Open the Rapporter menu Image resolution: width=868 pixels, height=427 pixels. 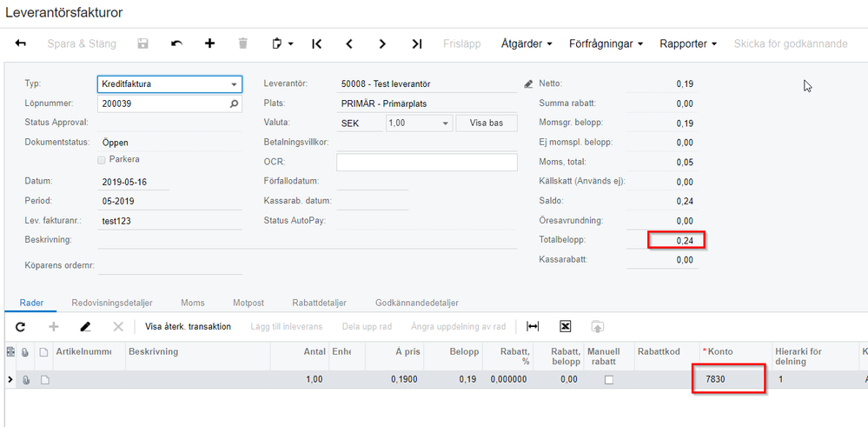(x=688, y=43)
